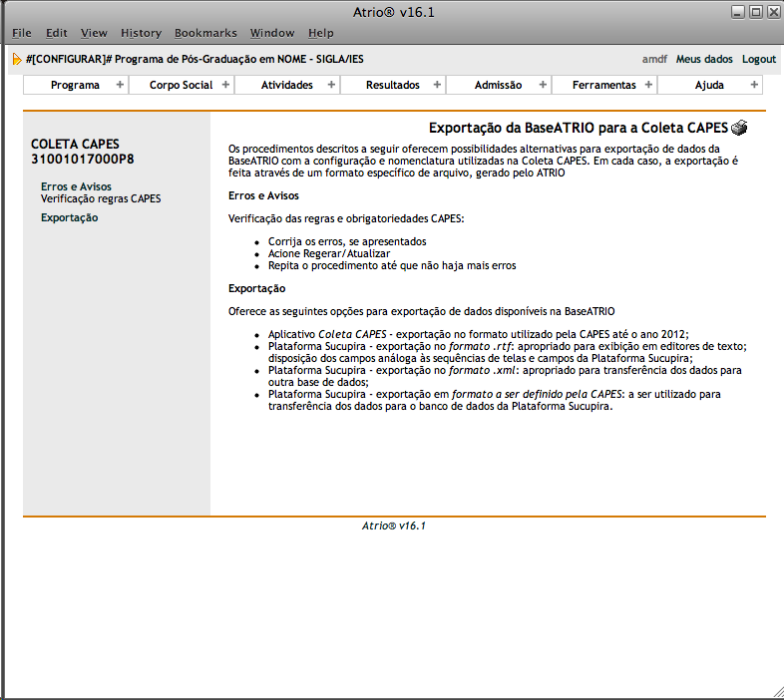784x700 pixels.
Task: Expand the Ferramentas plus sign
Action: (x=648, y=85)
